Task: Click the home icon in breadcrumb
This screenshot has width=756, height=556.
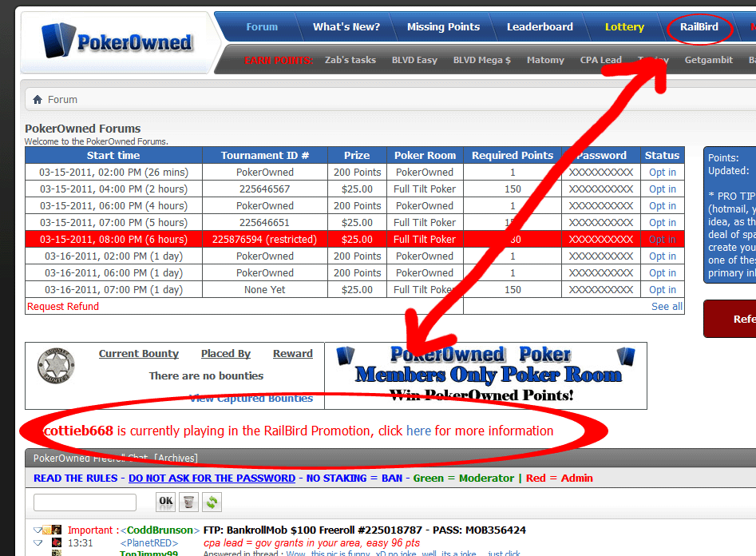Action: (x=38, y=100)
